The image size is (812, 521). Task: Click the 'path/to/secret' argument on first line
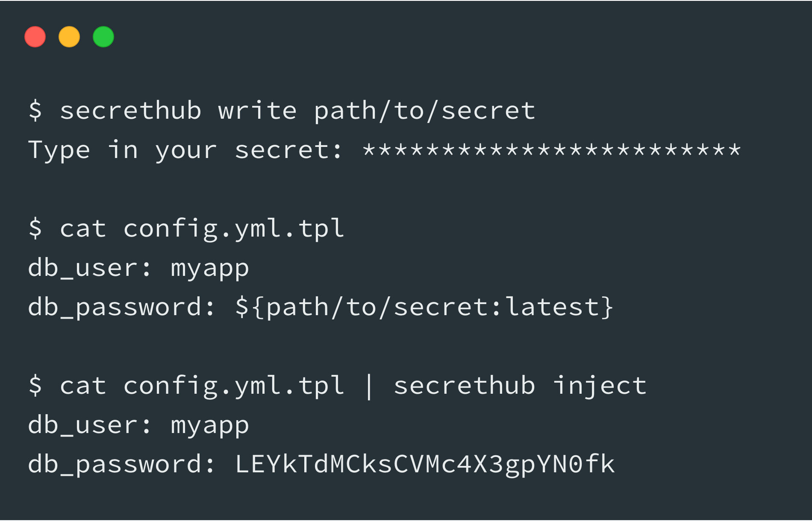click(424, 111)
